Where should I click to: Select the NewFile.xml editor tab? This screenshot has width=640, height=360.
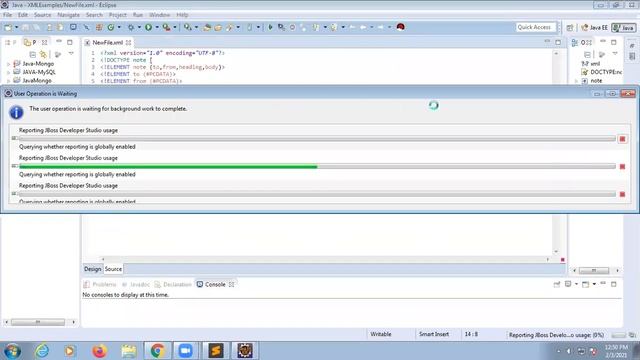(107, 42)
